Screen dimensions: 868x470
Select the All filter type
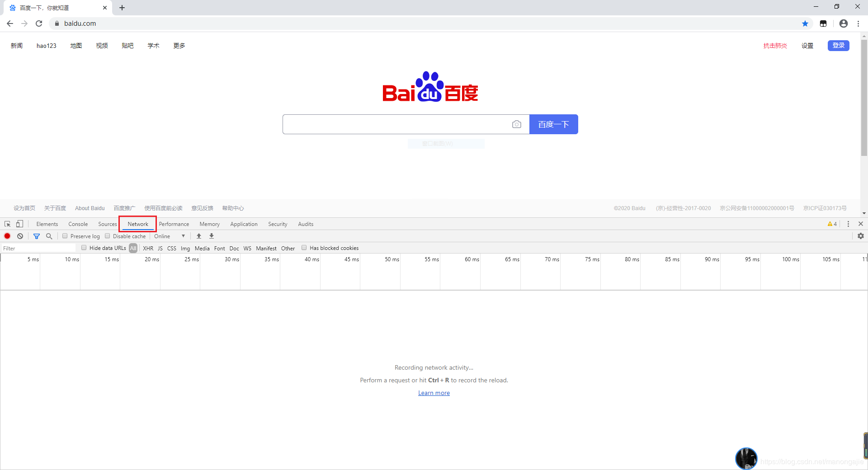tap(133, 248)
